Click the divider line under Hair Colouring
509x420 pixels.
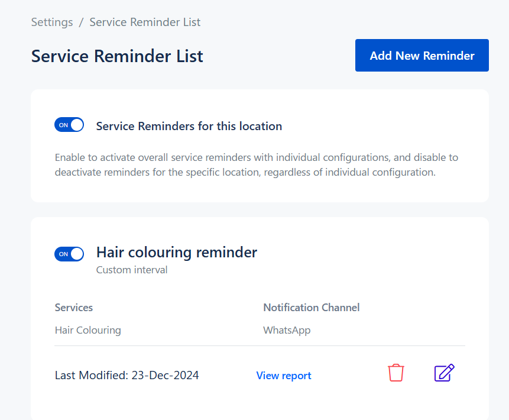point(260,345)
